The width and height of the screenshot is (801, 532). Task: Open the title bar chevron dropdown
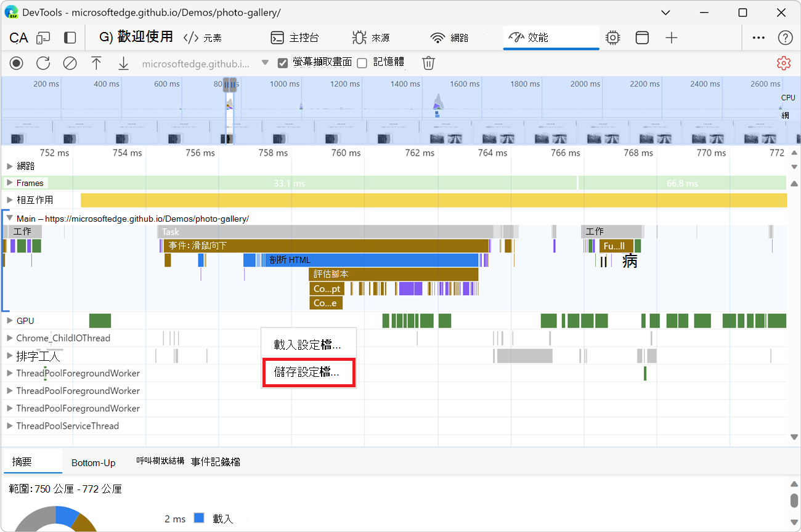[x=666, y=12]
